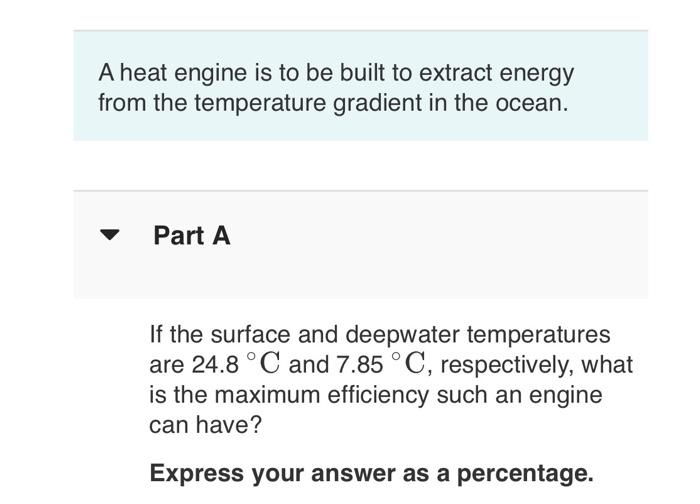The width and height of the screenshot is (700, 504).
Task: Click the word 'gradient' in the intro text
Action: tap(377, 104)
